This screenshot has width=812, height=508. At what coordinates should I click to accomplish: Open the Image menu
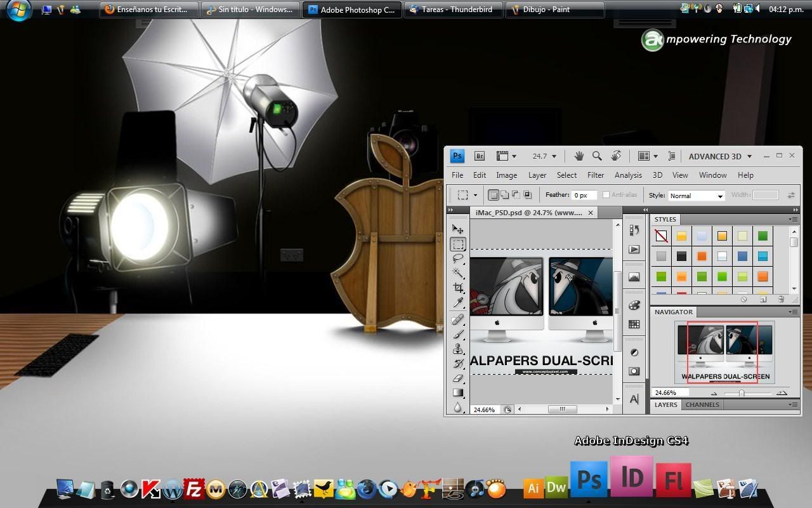(x=506, y=175)
